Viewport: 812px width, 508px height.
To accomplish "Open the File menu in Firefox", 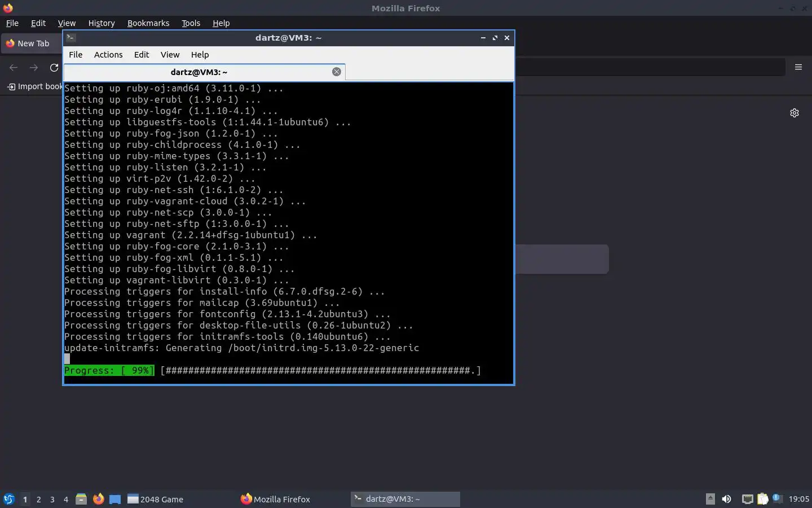I will pyautogui.click(x=12, y=23).
